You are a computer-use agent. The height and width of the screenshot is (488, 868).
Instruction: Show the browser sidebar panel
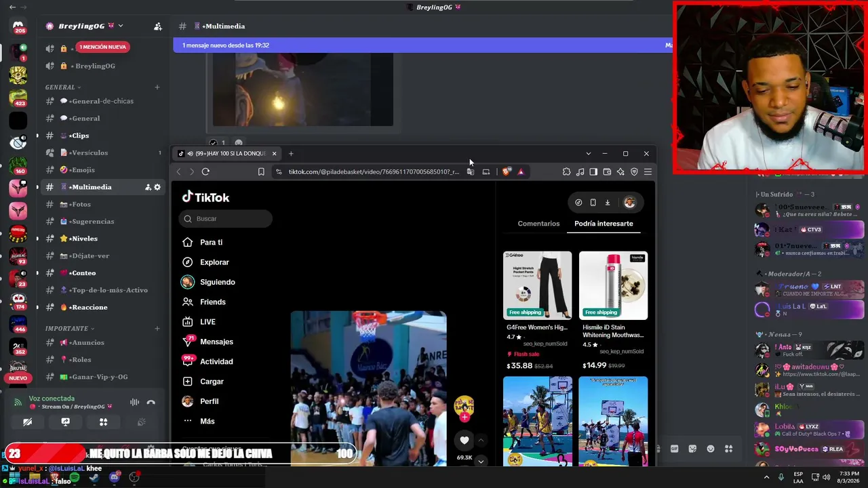pos(593,171)
